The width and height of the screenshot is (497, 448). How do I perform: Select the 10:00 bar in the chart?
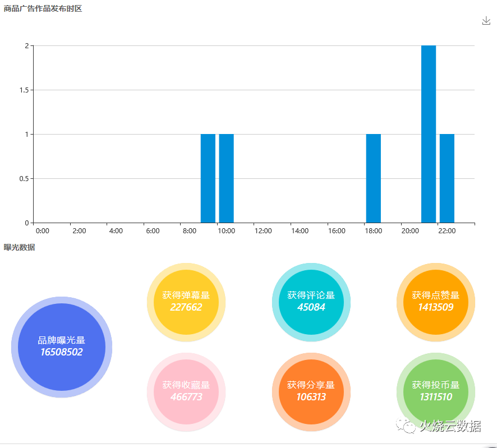point(226,178)
